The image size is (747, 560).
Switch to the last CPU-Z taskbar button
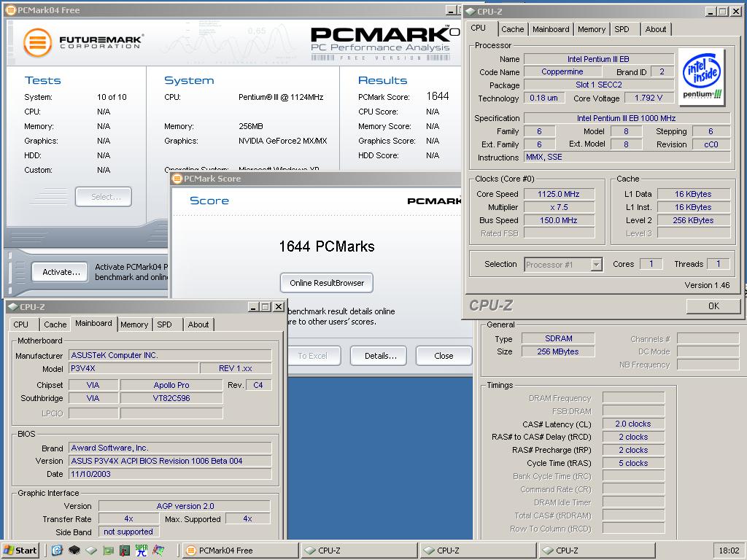[x=597, y=551]
